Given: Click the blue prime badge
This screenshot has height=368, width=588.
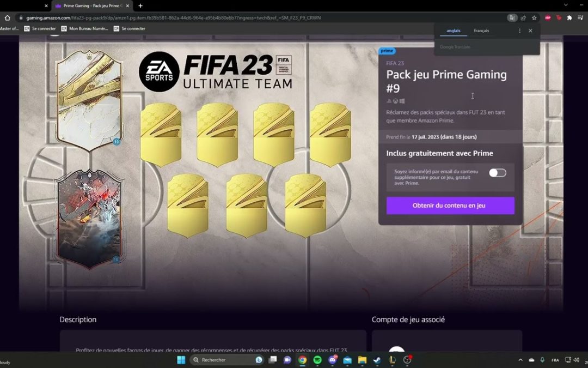Looking at the screenshot, I should (x=387, y=51).
